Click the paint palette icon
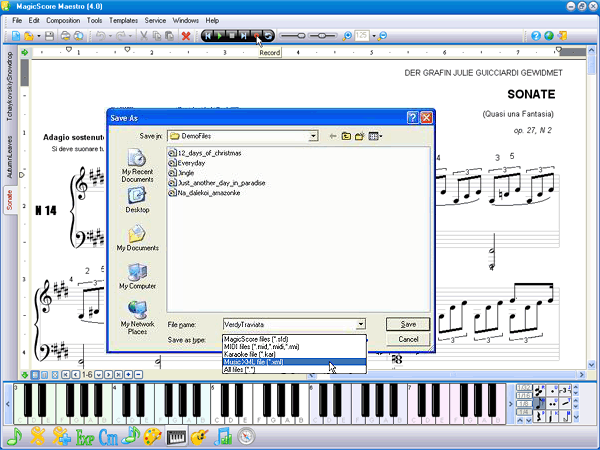Image resolution: width=600 pixels, height=450 pixels. coord(153,437)
